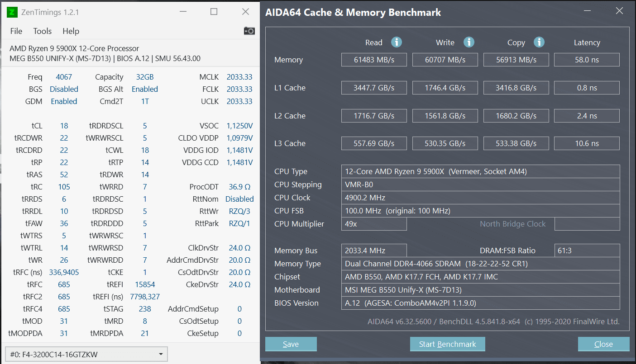Click the CLDO VDDP value 1,0979V
This screenshot has height=364, width=636.
point(239,138)
